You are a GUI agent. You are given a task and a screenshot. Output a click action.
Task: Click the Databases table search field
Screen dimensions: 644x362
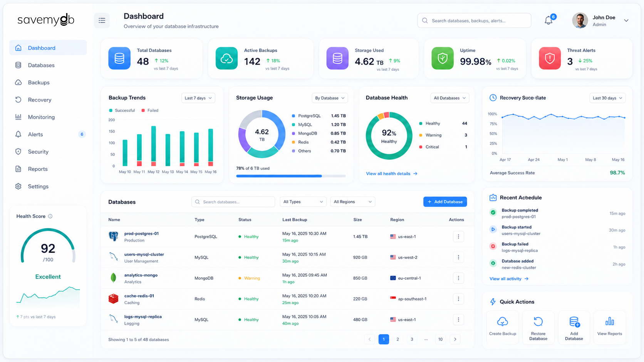pos(233,202)
